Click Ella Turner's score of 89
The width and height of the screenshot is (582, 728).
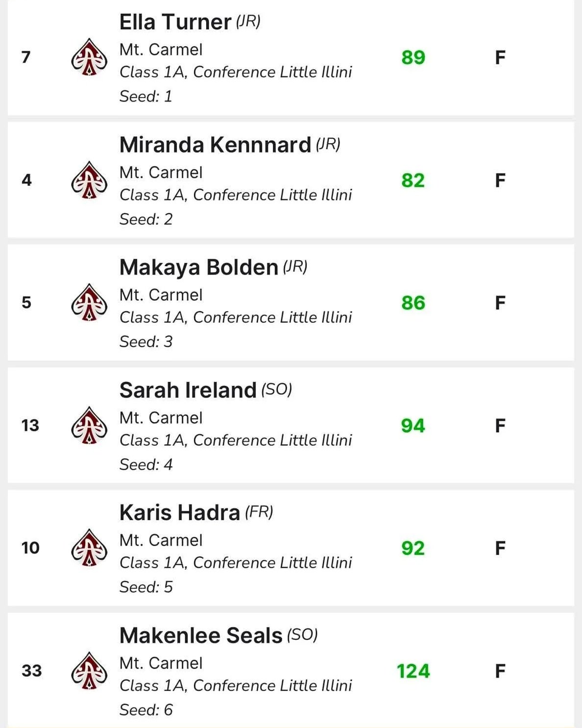pos(413,57)
